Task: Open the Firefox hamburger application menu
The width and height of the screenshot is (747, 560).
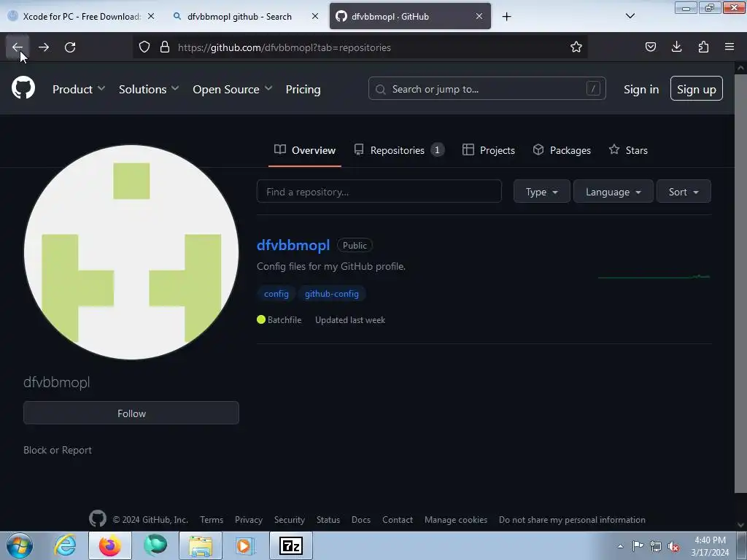Action: [x=729, y=47]
